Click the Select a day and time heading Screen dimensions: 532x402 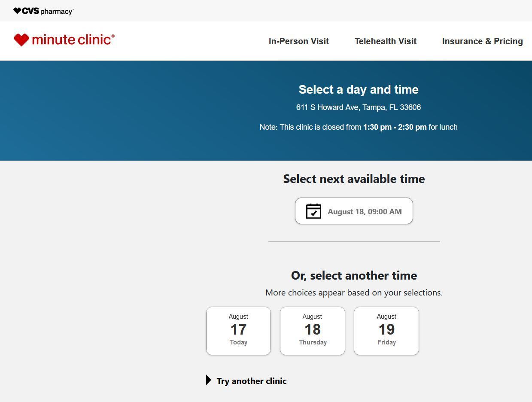point(358,89)
